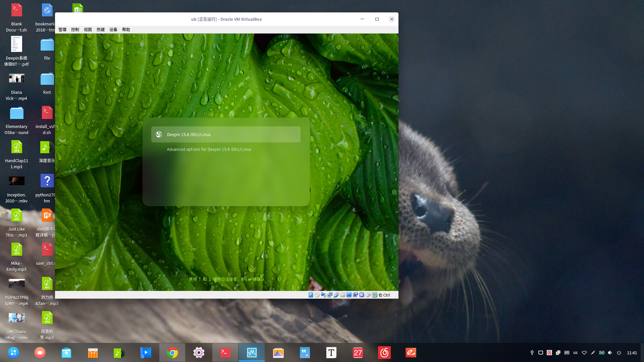Open HandClap111.mp3 from the desktop
Screen dimensions: 644x362
pos(16,147)
